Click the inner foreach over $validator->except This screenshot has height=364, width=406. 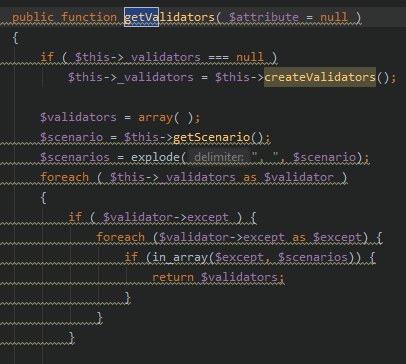pos(120,237)
